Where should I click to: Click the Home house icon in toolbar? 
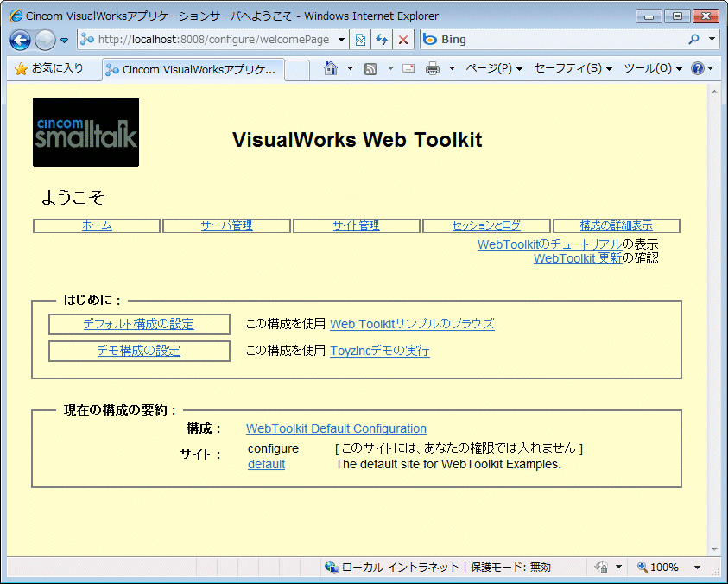click(x=330, y=68)
